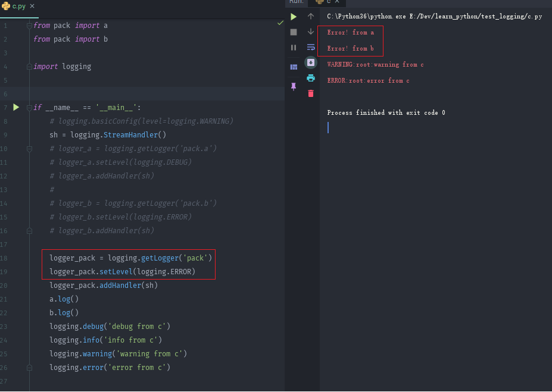Click the line number 18 in the gutter
The width and height of the screenshot is (552, 392).
coord(5,258)
